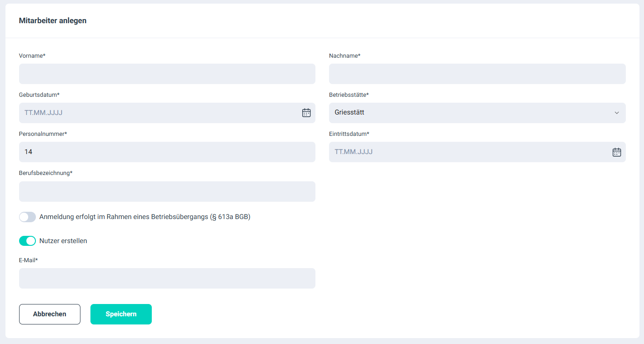This screenshot has width=644, height=344.
Task: Click the 'Betriebsstätte*' field label
Action: point(349,95)
